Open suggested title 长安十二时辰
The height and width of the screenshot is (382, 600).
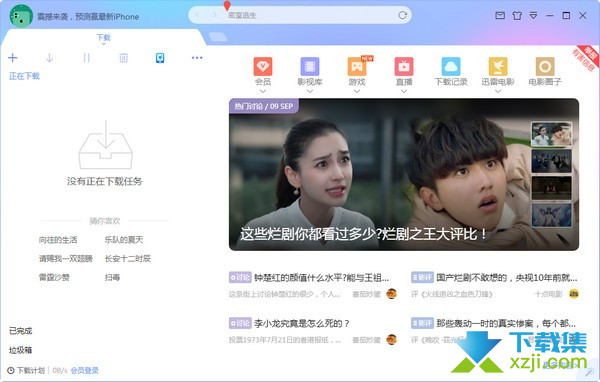(128, 259)
